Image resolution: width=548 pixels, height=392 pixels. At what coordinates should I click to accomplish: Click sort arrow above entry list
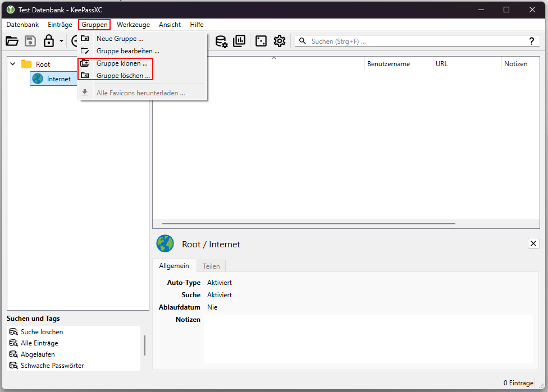click(273, 58)
